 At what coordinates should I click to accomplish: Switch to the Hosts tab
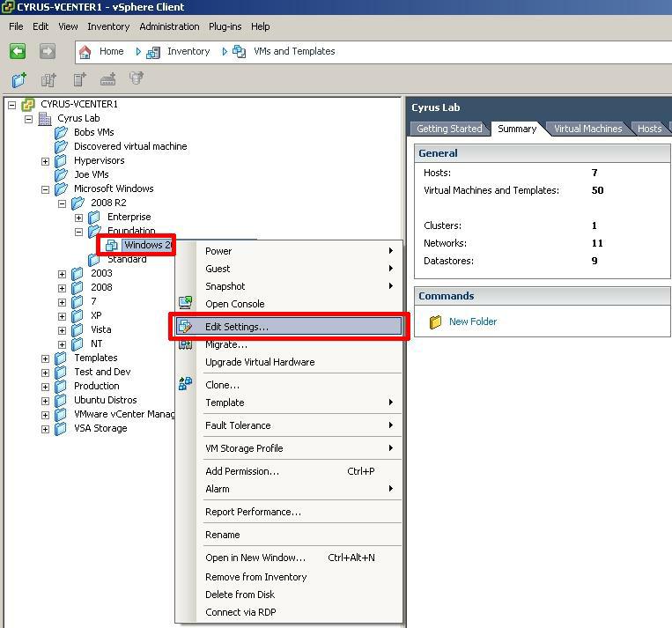[x=649, y=129]
